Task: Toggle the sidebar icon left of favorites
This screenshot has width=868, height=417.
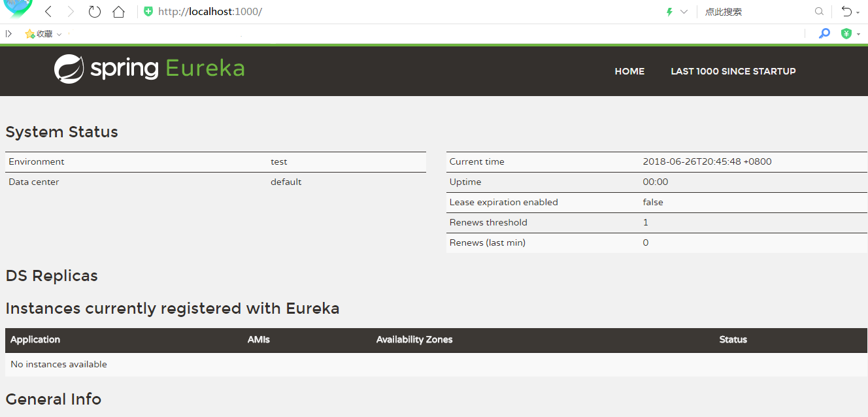Action: coord(8,34)
